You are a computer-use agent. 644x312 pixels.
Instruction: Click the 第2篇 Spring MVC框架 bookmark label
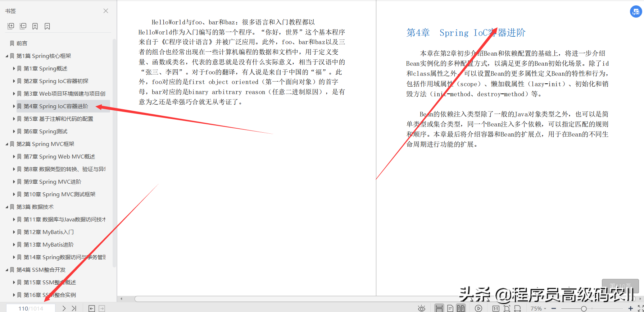coord(45,144)
